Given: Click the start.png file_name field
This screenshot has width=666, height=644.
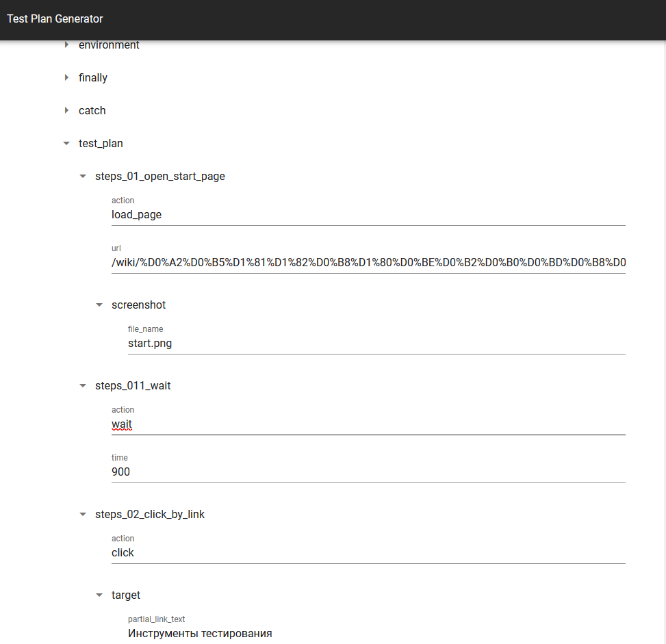Looking at the screenshot, I should (376, 344).
